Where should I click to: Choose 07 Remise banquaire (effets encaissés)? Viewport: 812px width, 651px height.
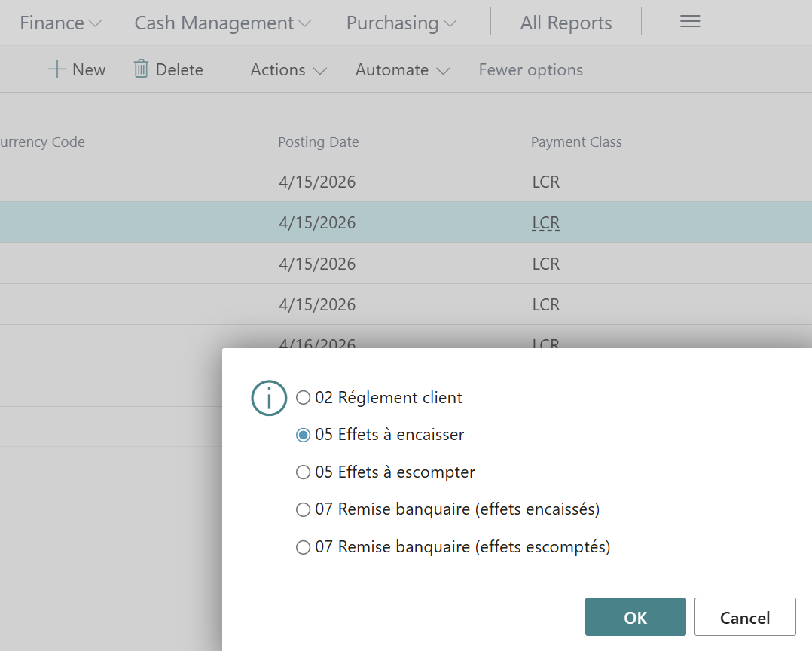coord(304,510)
